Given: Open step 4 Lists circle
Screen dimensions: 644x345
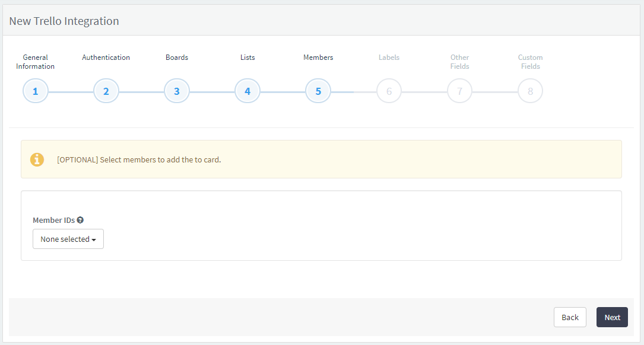Looking at the screenshot, I should point(248,91).
